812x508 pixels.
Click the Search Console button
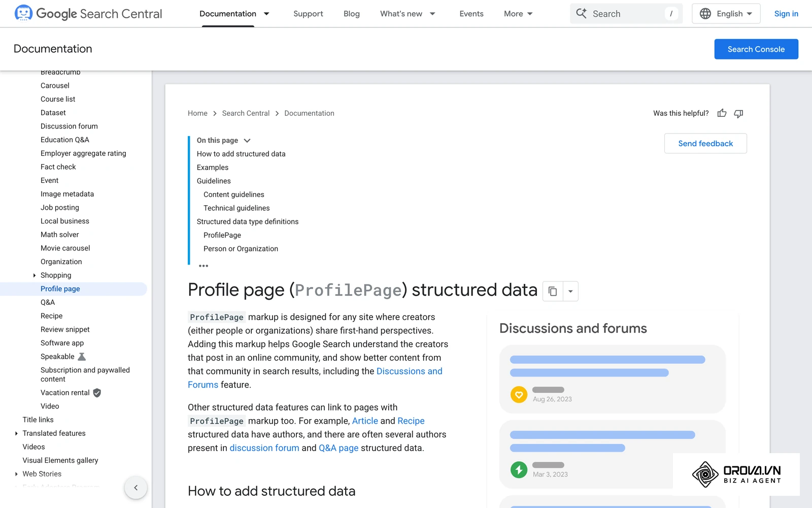[756, 49]
